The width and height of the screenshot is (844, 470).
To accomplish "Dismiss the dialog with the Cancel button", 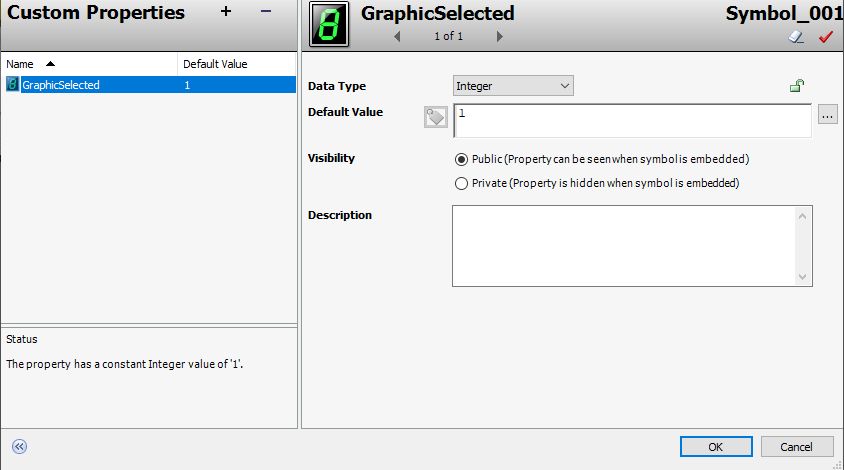I will [797, 447].
